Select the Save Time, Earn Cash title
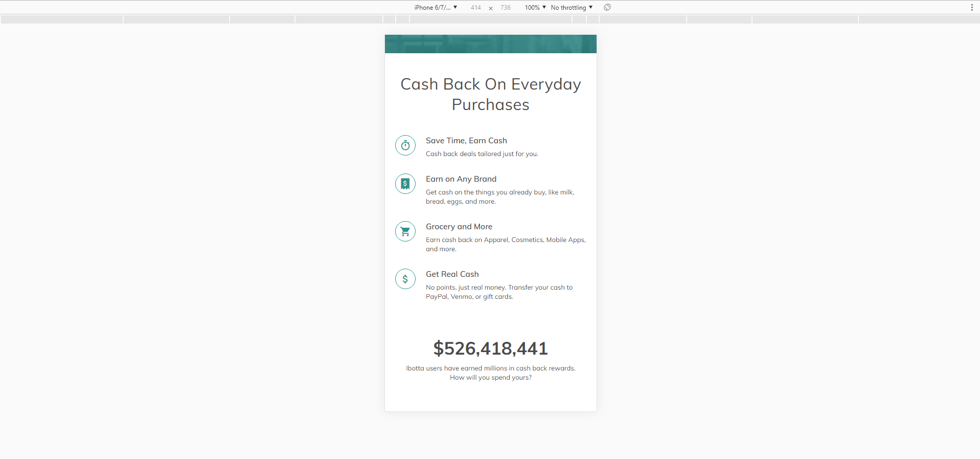Viewport: 980px width, 459px height. click(x=466, y=141)
